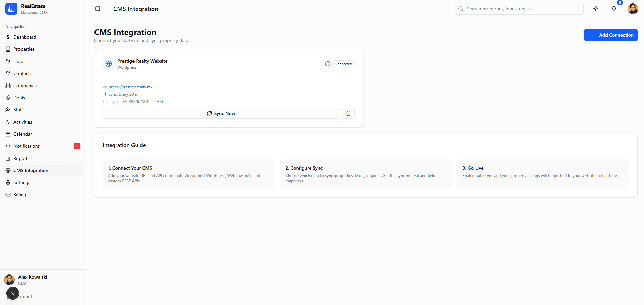
Task: Click the Connected status badge
Action: coord(343,64)
